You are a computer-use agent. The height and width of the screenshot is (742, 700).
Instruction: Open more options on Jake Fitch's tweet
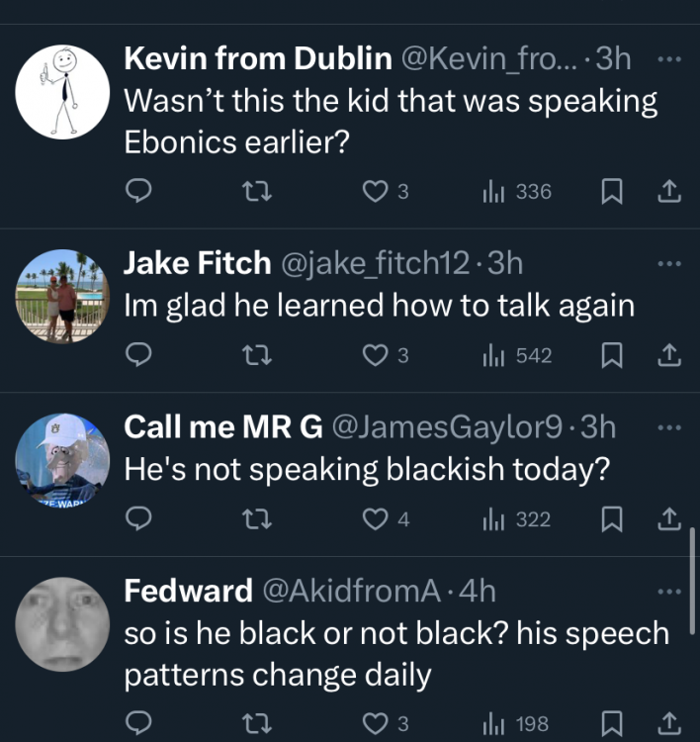[669, 262]
